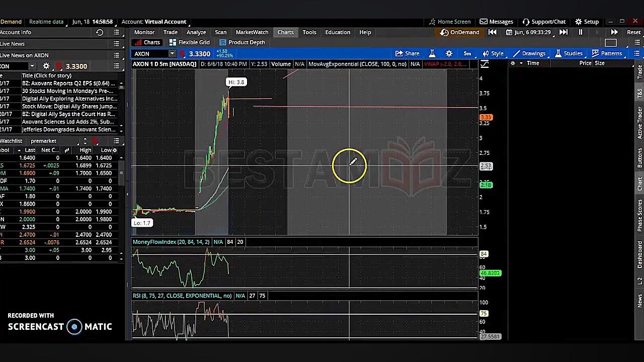
Task: Open 'Jefferies Downgrades Axovant' news story
Action: click(x=69, y=129)
